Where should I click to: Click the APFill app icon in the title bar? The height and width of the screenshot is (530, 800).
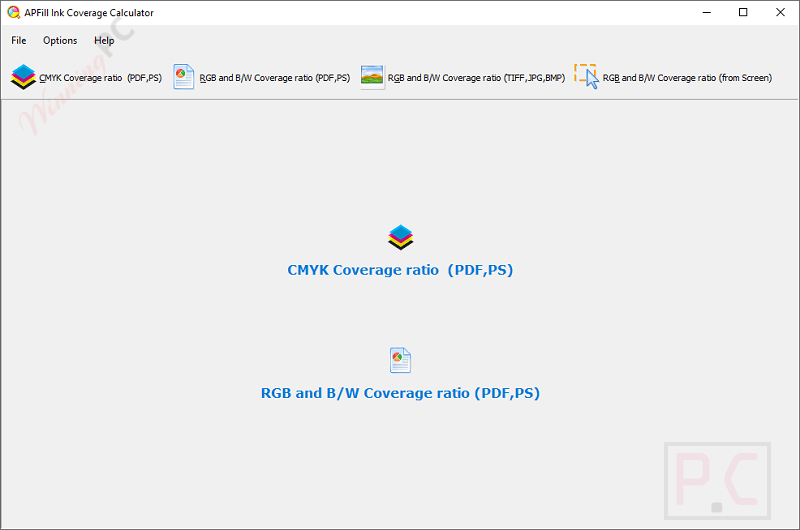(13, 12)
